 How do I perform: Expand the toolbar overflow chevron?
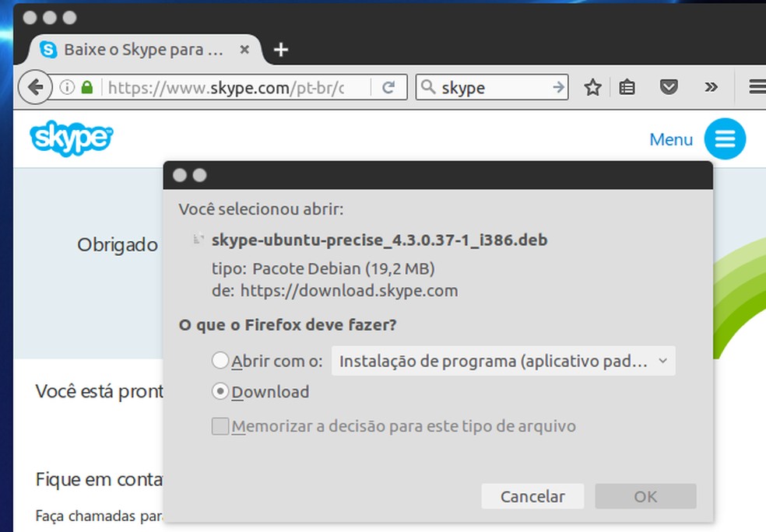coord(711,87)
